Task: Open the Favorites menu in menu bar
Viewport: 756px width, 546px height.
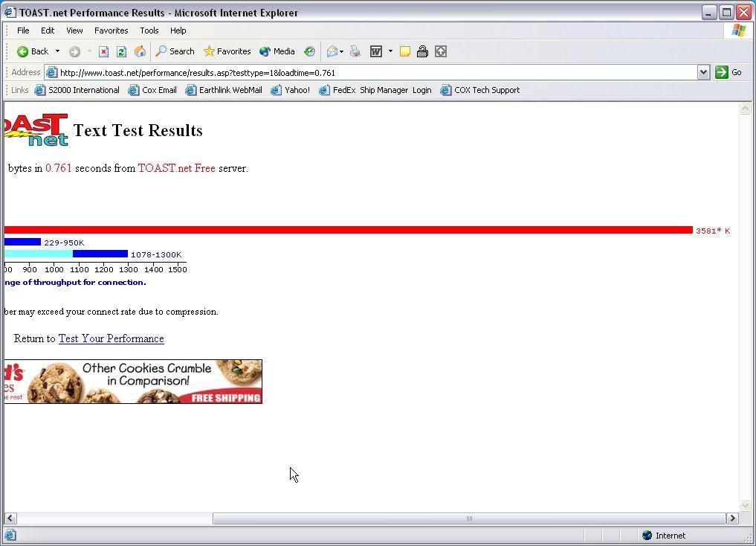Action: (111, 30)
